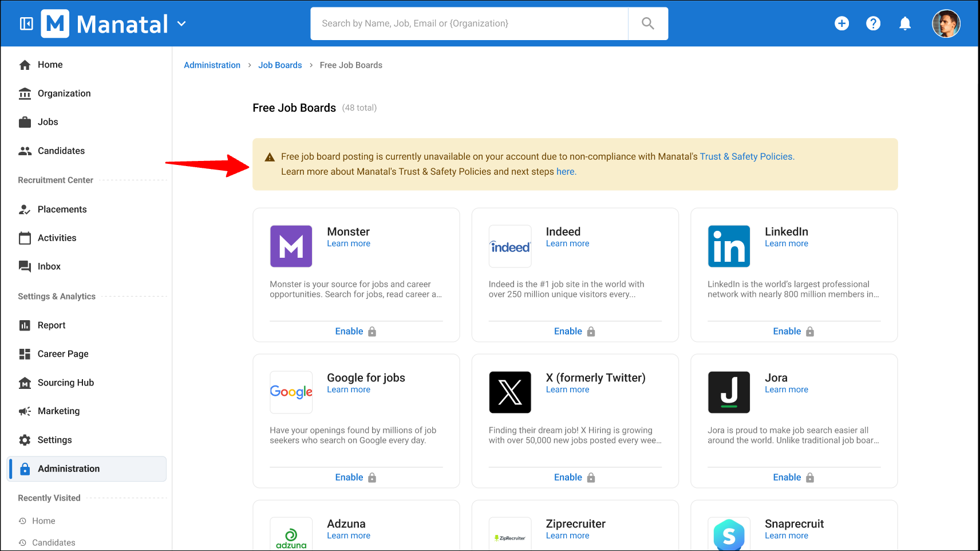Click the Administration breadcrumb link

pos(212,65)
